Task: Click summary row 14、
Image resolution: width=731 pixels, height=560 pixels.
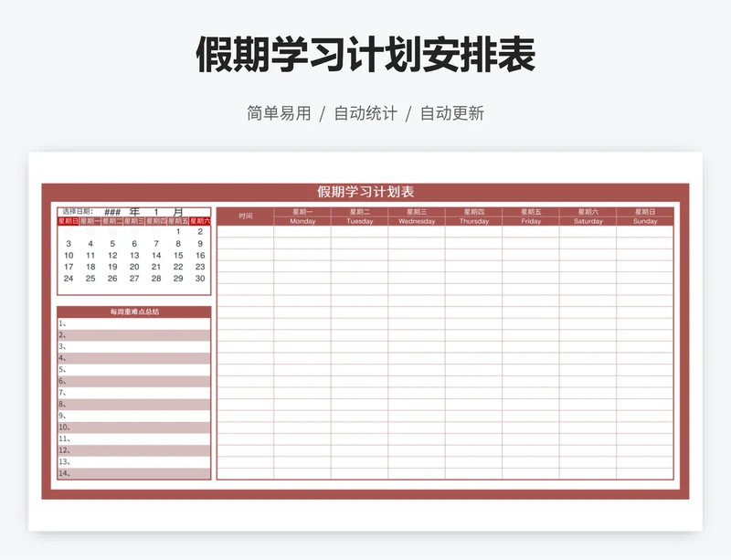Action: point(134,473)
